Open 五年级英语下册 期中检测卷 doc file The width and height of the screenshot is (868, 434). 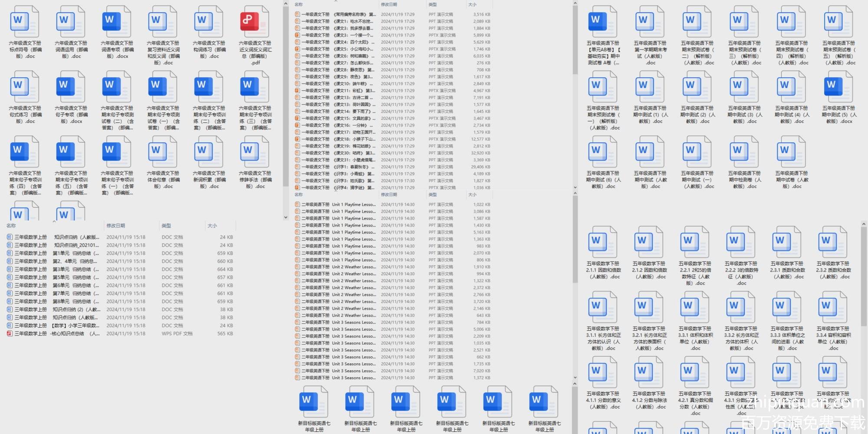click(744, 153)
